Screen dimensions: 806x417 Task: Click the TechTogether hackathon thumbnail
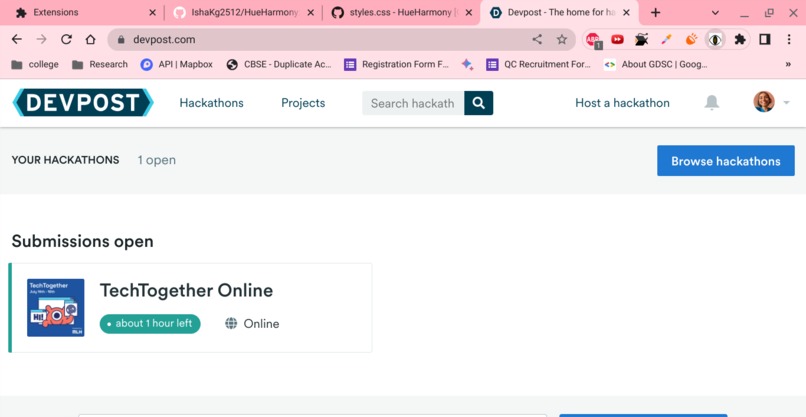click(56, 307)
